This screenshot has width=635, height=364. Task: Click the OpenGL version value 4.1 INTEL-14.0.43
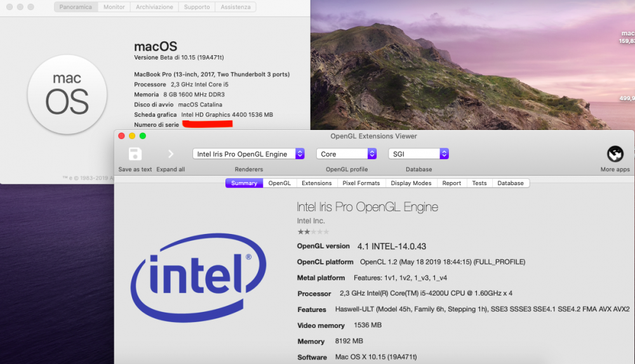click(x=392, y=246)
